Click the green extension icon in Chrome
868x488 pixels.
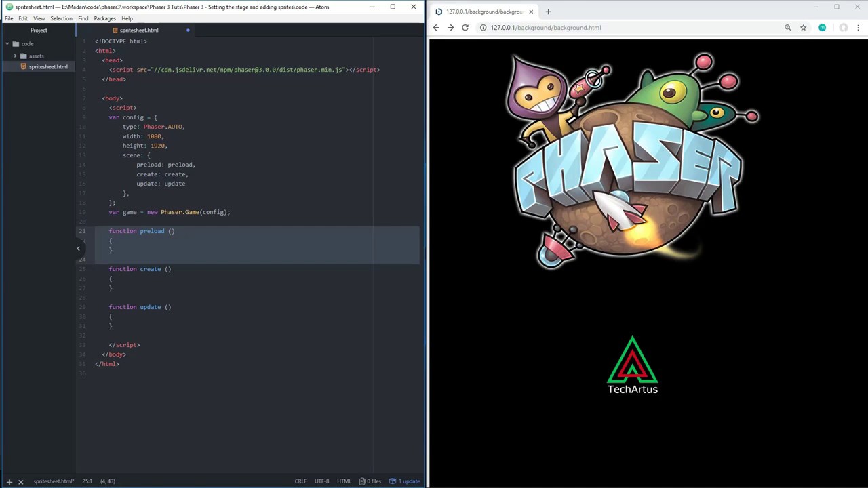tap(822, 28)
